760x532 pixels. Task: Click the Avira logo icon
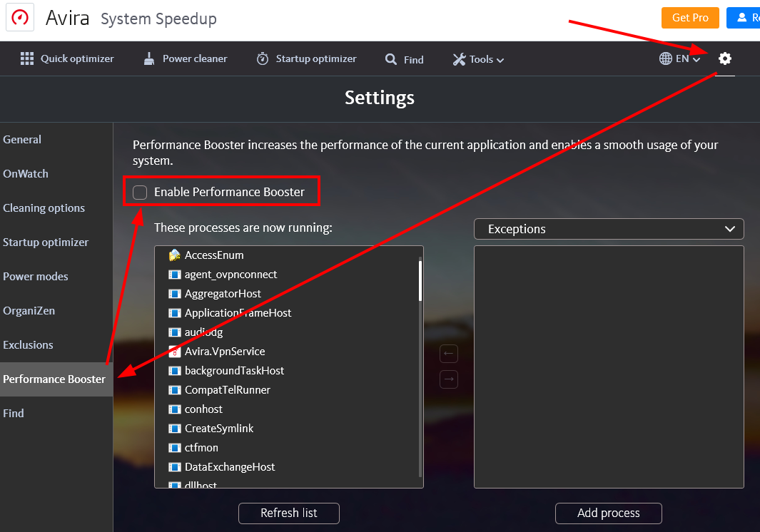pyautogui.click(x=21, y=18)
